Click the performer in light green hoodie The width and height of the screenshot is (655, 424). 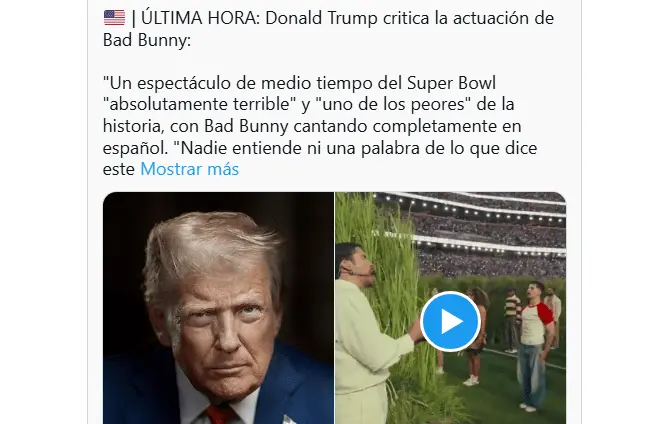coord(368,334)
